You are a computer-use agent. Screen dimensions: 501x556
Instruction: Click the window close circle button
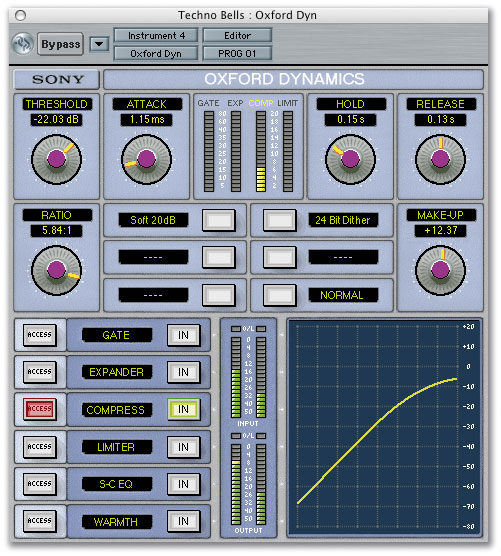tap(21, 15)
